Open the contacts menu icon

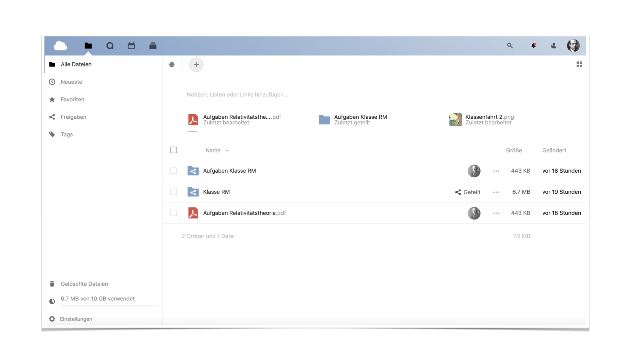[553, 46]
